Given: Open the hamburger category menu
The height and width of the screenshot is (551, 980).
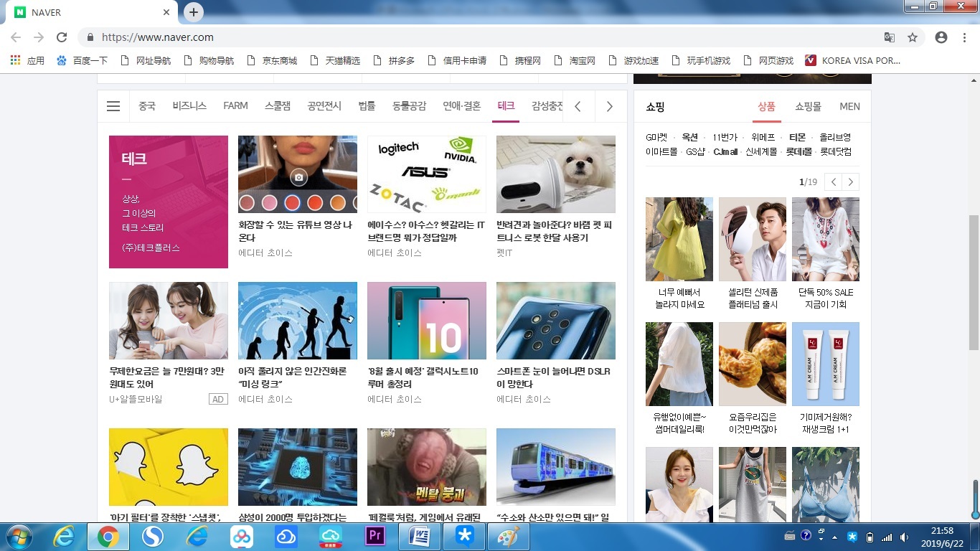Looking at the screenshot, I should tap(113, 106).
